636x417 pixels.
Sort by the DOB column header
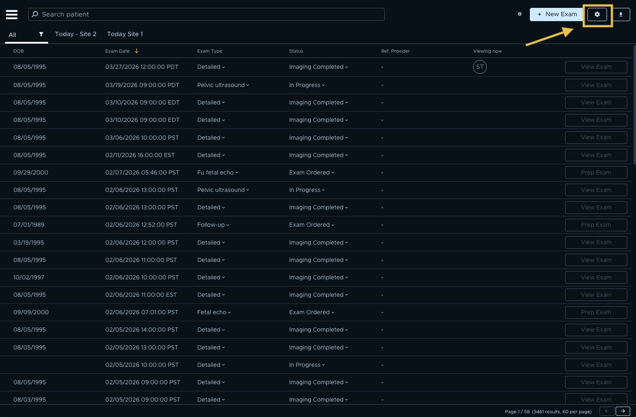18,51
